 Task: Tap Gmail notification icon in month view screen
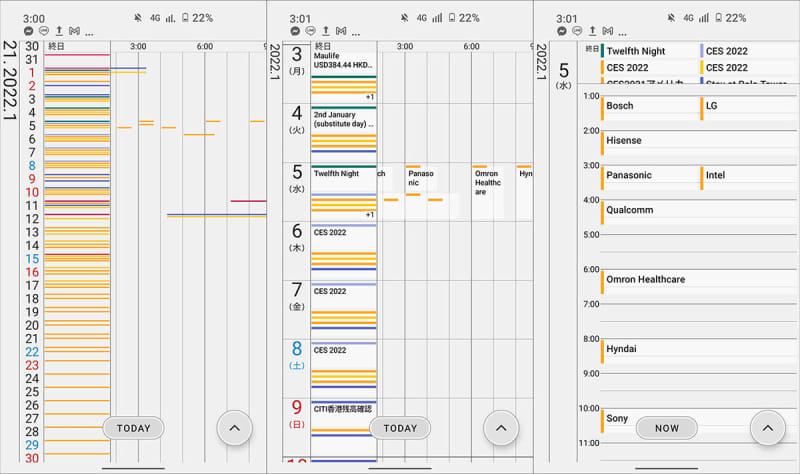[x=74, y=31]
